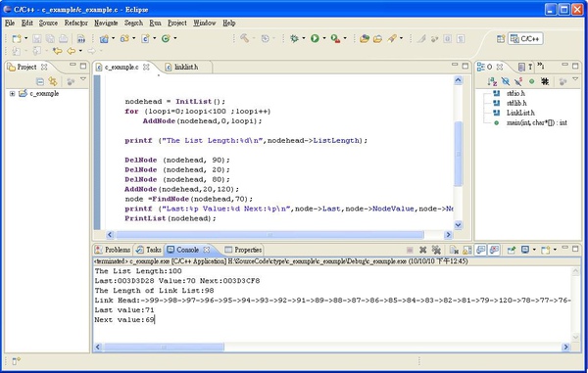Click the New wizard toolbar icon
588x373 pixels.
17,38
